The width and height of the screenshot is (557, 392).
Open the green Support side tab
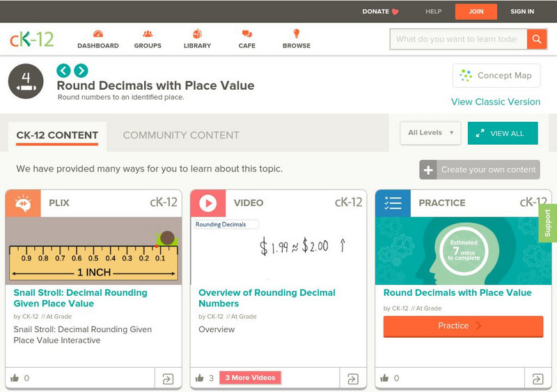pyautogui.click(x=548, y=224)
